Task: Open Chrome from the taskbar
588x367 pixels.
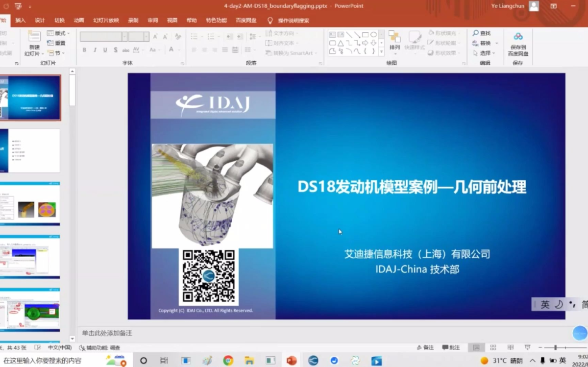Action: pyautogui.click(x=228, y=361)
